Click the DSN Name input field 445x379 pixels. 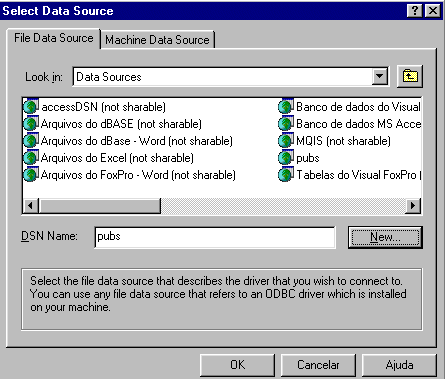[x=215, y=237]
